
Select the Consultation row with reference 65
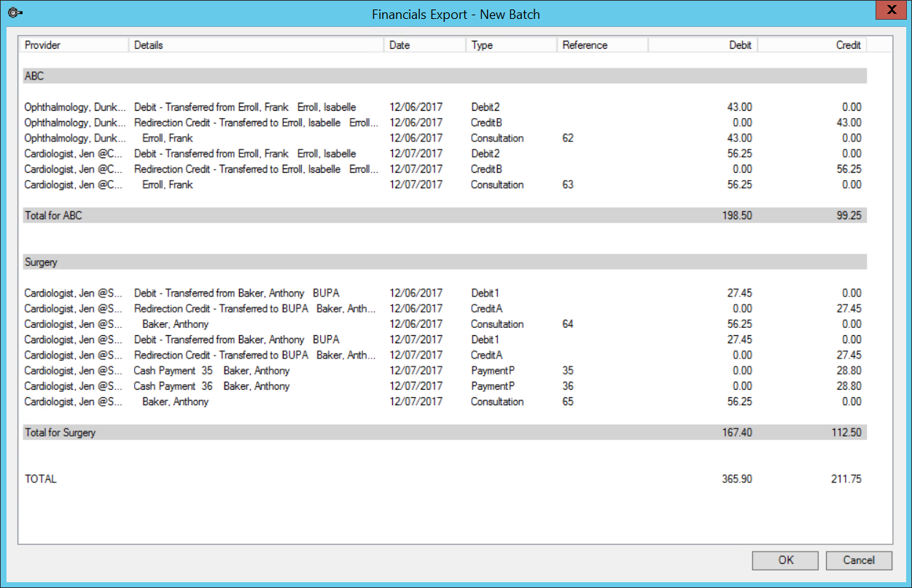(443, 401)
